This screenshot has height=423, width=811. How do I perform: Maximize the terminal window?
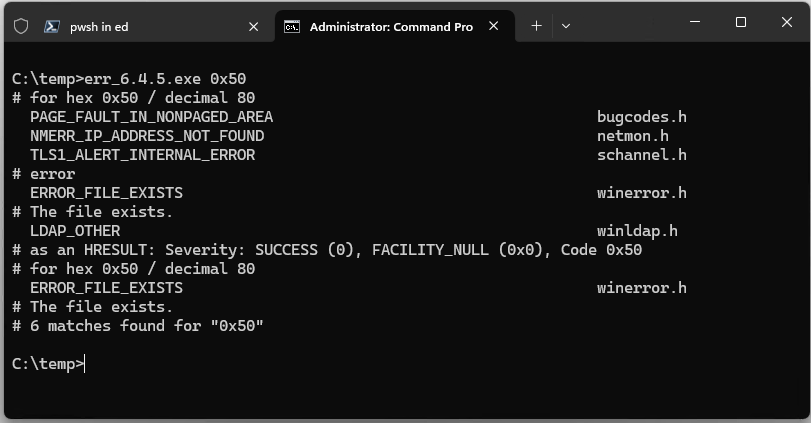click(x=741, y=22)
